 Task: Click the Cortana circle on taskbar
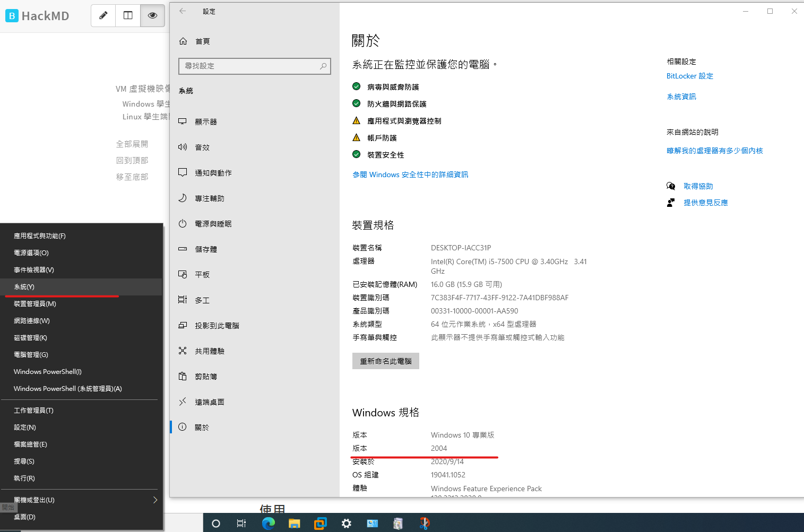(216, 524)
